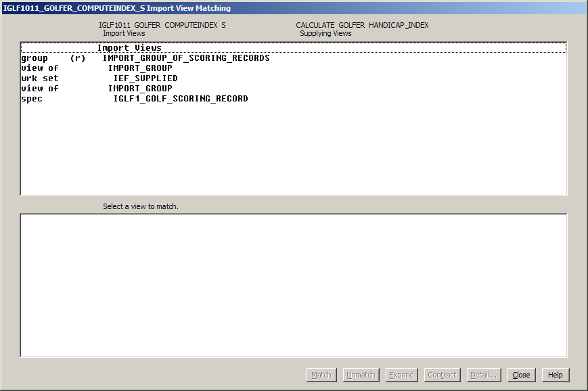
Task: Select the IGLF1_GOLF_SCORING_RECORD spec row
Action: (294, 99)
